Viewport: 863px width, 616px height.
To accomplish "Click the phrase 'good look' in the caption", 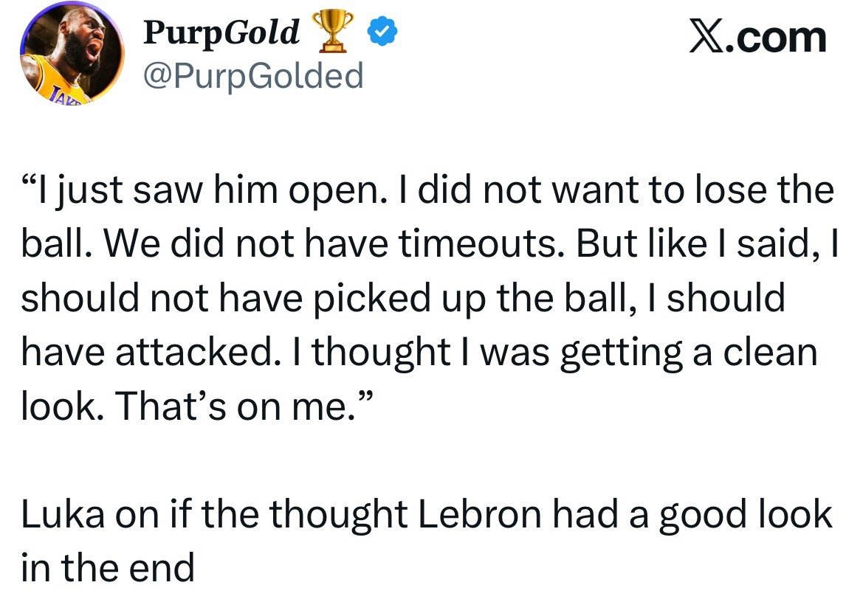I will [744, 513].
